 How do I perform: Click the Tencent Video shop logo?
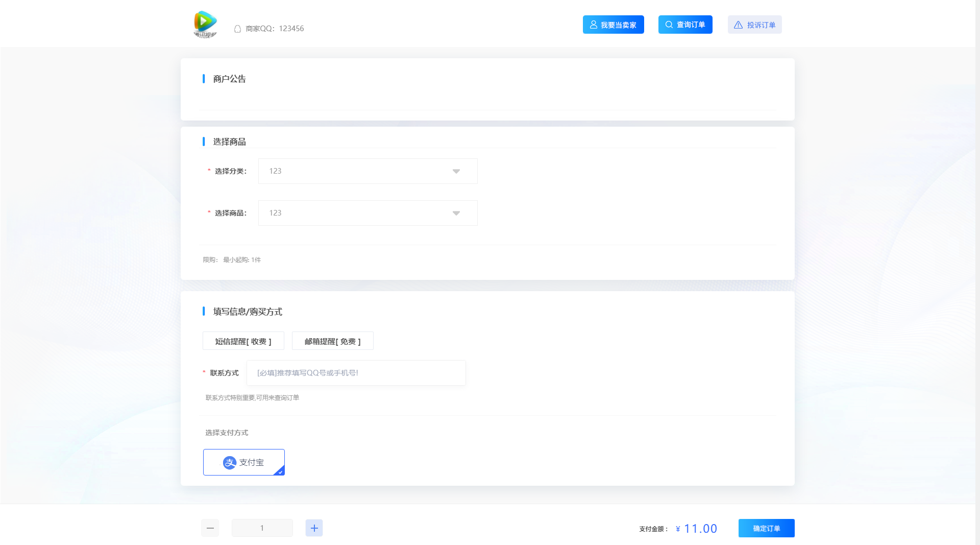click(x=205, y=24)
